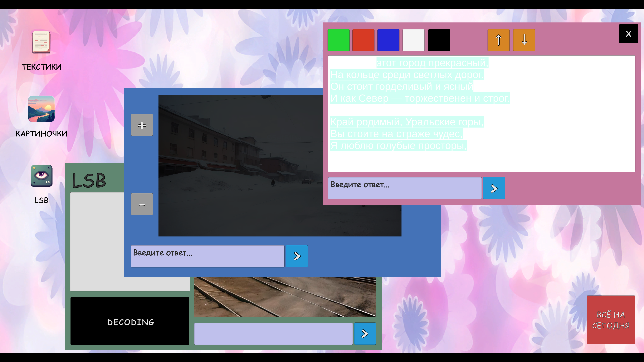Choose the blue color swatch

tap(388, 40)
